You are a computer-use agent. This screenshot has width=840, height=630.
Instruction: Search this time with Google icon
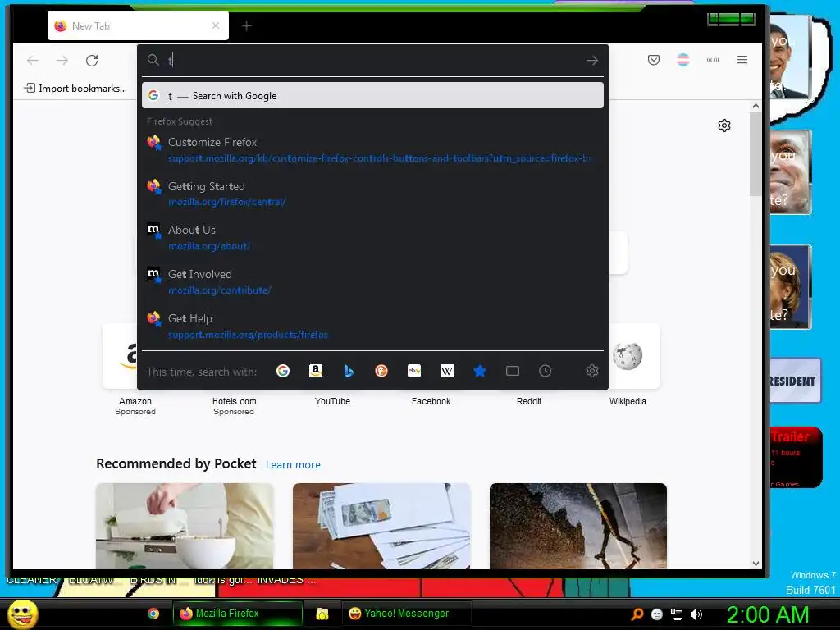[x=283, y=371]
